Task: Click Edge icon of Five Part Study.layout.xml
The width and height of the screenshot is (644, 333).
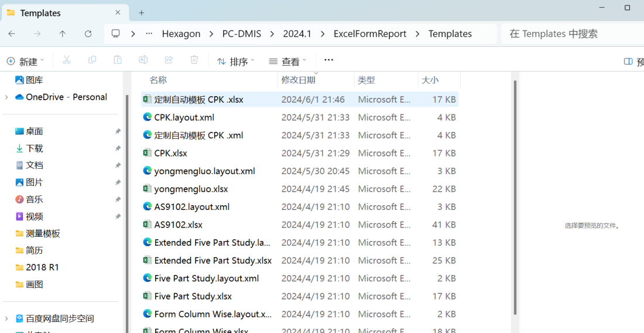Action: [x=147, y=278]
